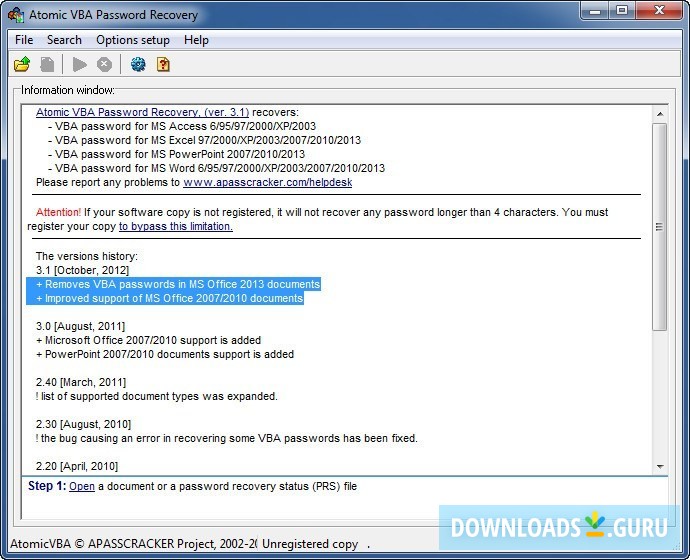This screenshot has height=560, width=690.
Task: Click 'VBA password for MS Access' line
Action: point(182,126)
